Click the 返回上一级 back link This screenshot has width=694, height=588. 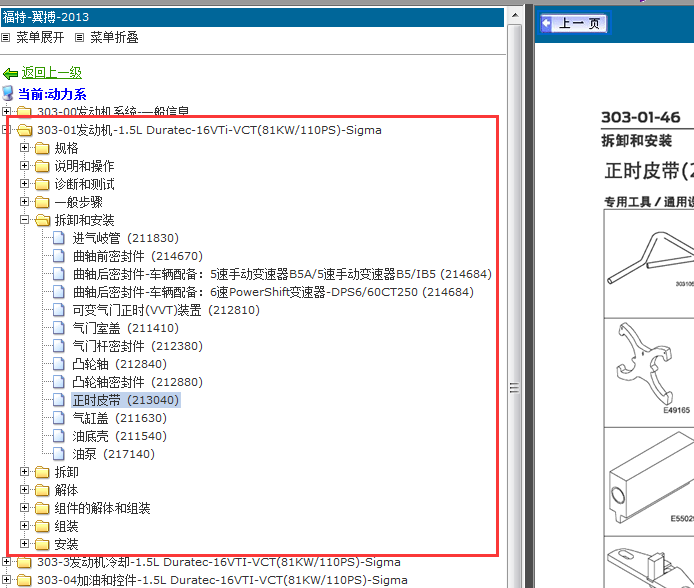pyautogui.click(x=52, y=73)
